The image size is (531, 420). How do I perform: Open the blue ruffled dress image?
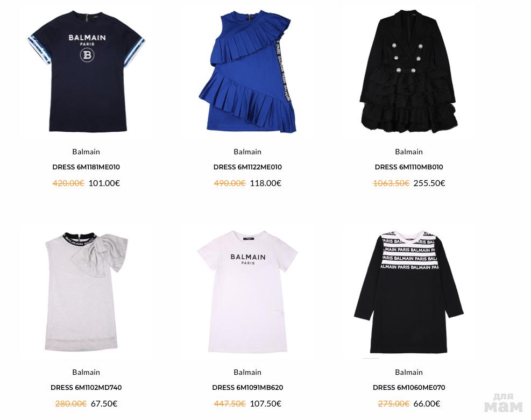pos(247,72)
